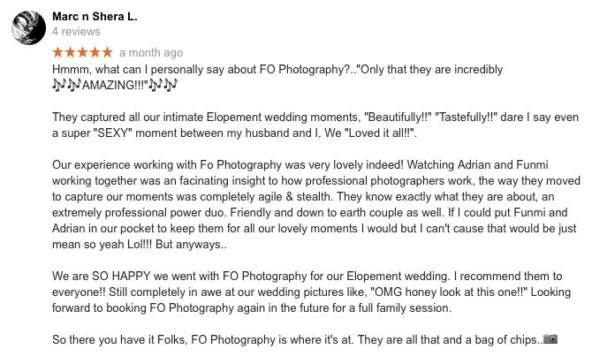Click the second orange rating star

70,53
